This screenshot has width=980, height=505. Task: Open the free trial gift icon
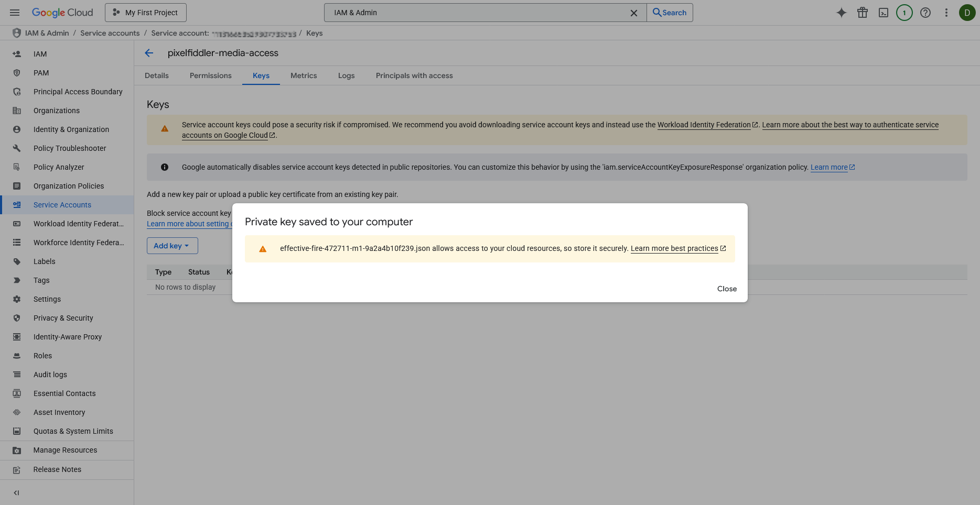[862, 13]
